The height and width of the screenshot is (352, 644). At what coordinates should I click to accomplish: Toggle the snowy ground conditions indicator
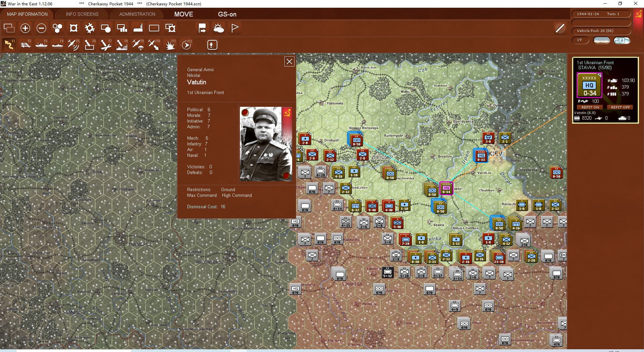[x=601, y=40]
